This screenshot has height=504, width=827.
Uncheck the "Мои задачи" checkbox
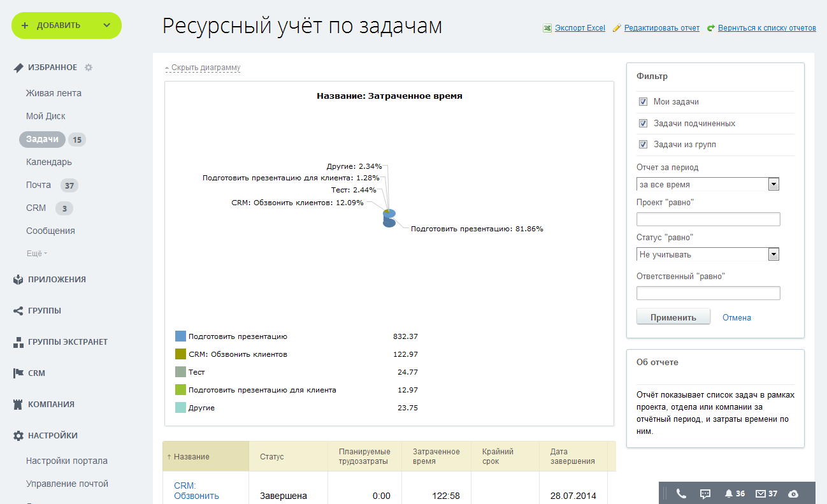click(643, 102)
